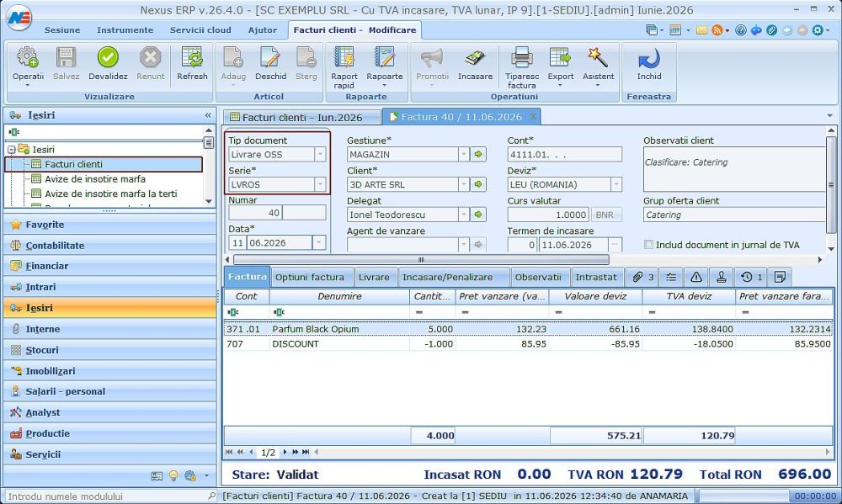Expand the Client dropdown
Image resolution: width=842 pixels, height=504 pixels.
coord(464,184)
